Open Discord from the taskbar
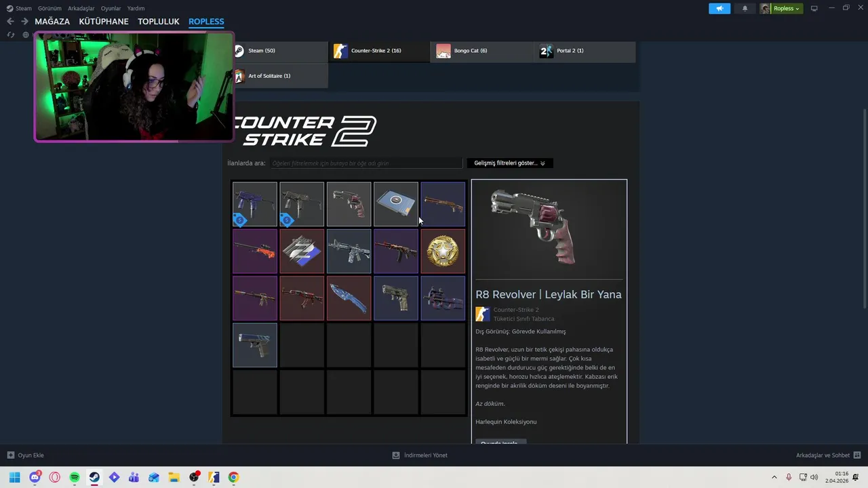The width and height of the screenshot is (868, 488). (35, 477)
